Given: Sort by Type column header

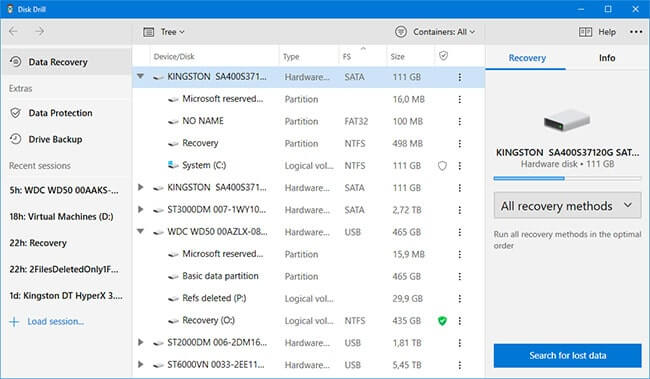Looking at the screenshot, I should tap(291, 57).
